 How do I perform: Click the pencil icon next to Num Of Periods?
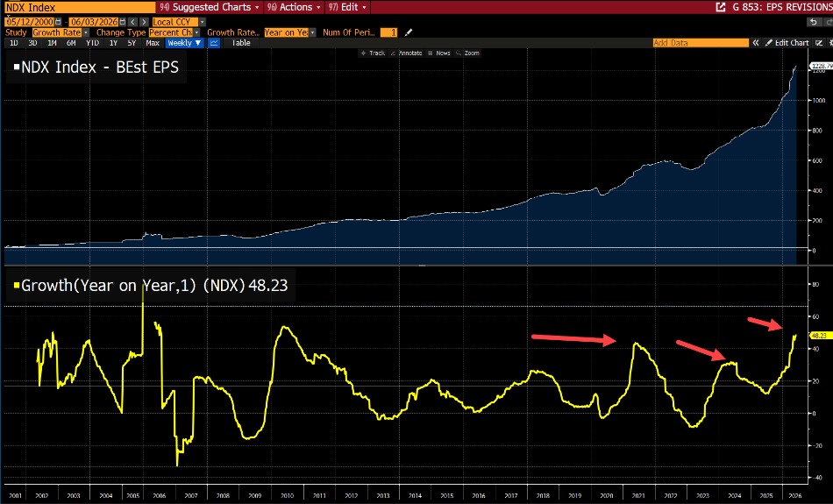[x=408, y=32]
